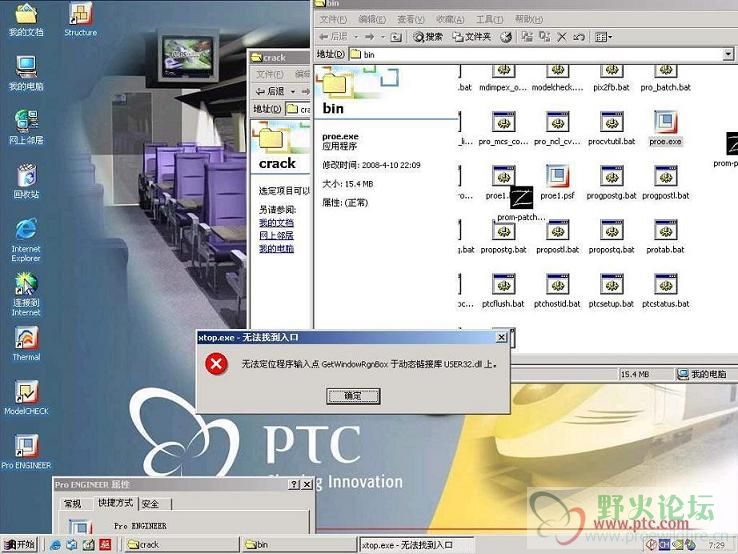The width and height of the screenshot is (738, 554).
Task: Open 网上邻居 link in crack window
Action: click(x=276, y=235)
